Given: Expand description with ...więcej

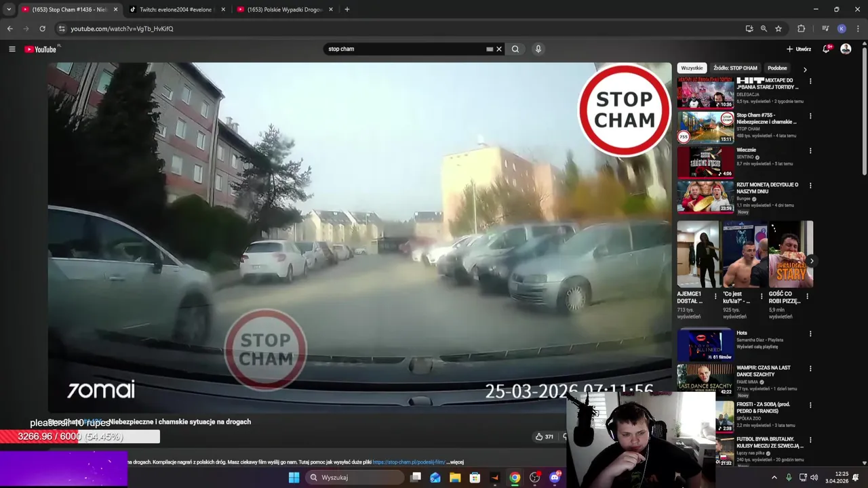Looking at the screenshot, I should pyautogui.click(x=455, y=462).
